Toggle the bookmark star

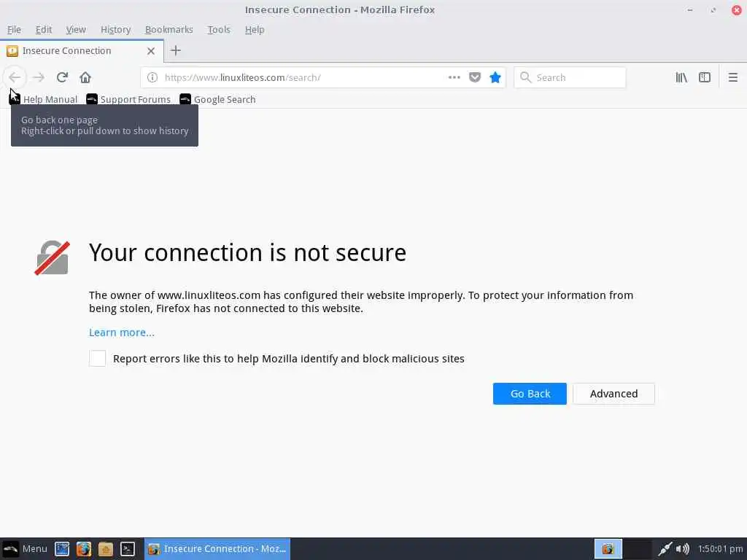(495, 77)
